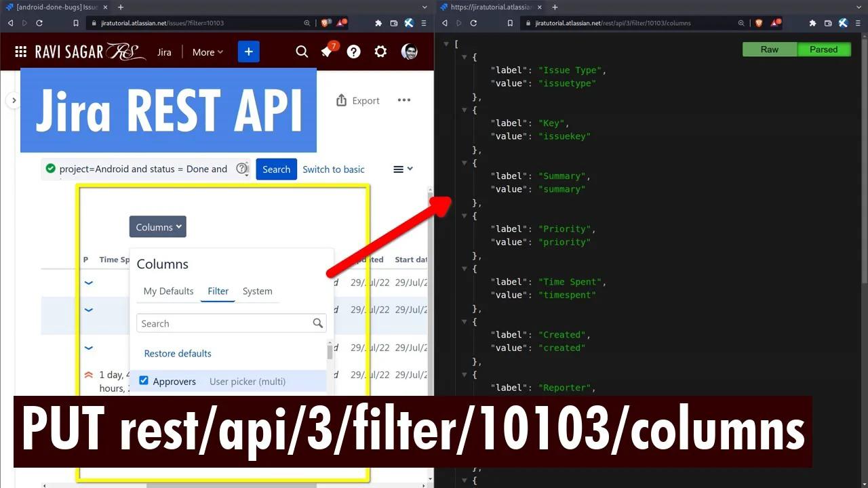Open the Columns dropdown in the dialog
This screenshot has height=488, width=868.
tap(157, 226)
